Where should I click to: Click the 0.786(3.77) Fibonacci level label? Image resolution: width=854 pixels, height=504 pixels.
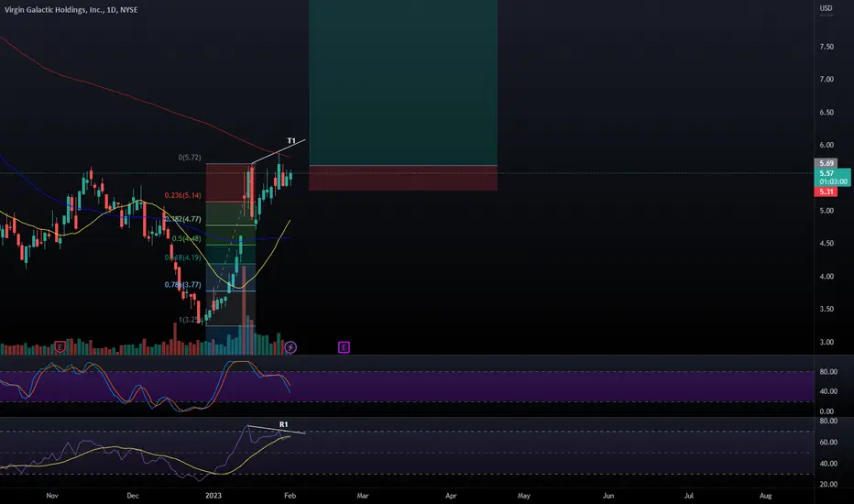pyautogui.click(x=182, y=284)
